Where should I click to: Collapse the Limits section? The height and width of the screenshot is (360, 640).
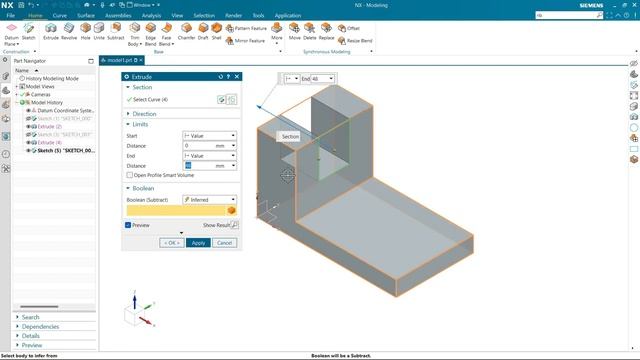(x=137, y=124)
